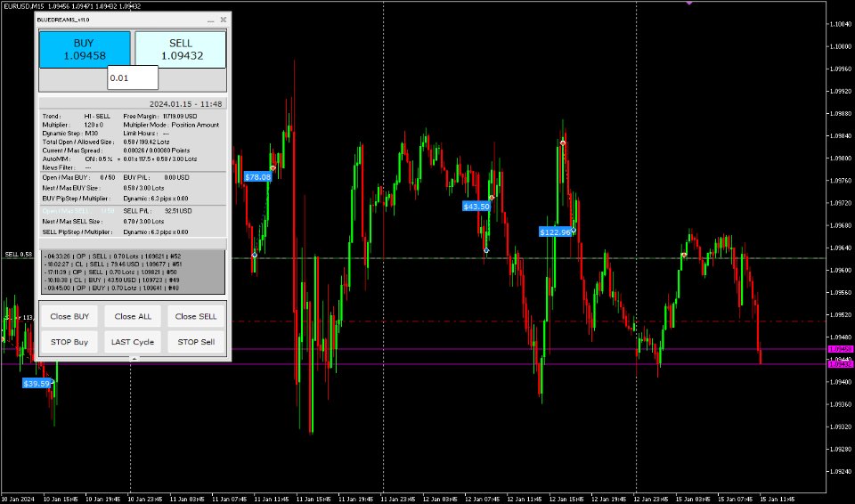Click the 1.10040 price axis label
The image size is (855, 504).
[840, 24]
